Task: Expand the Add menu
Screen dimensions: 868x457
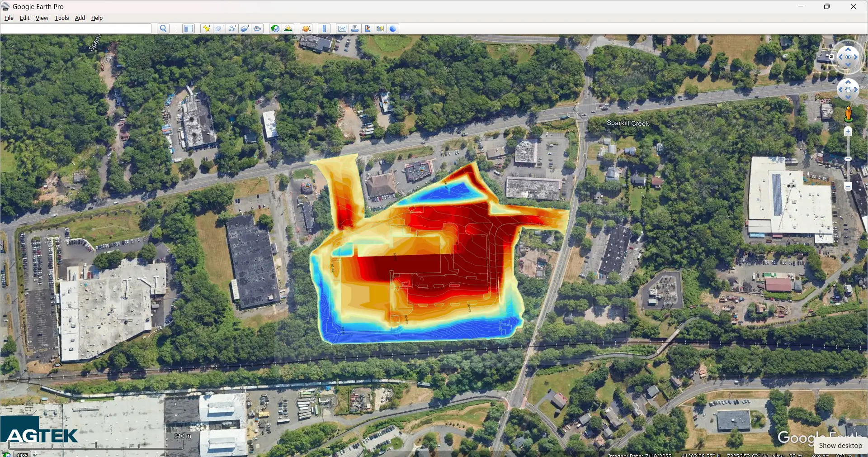Action: pos(80,18)
